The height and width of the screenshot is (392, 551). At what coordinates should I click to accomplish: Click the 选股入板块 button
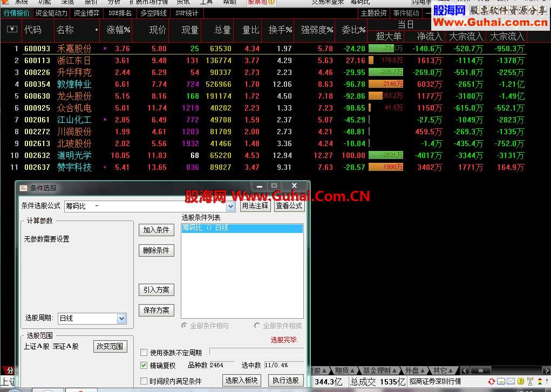(241, 381)
